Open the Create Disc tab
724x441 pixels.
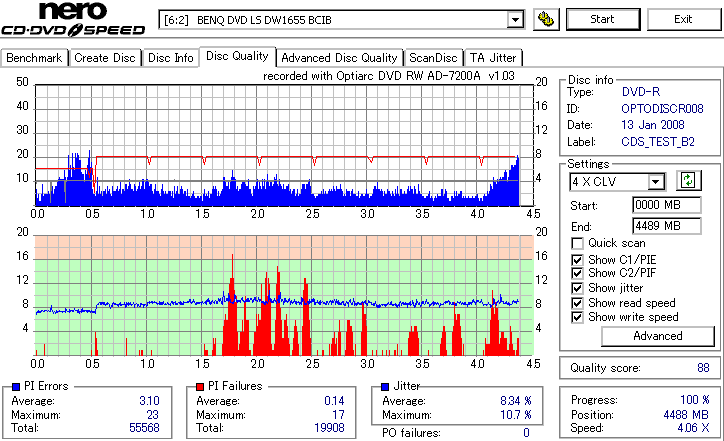point(105,58)
